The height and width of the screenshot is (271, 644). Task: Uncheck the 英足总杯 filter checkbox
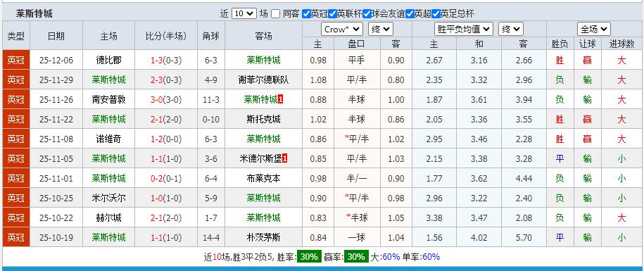436,13
